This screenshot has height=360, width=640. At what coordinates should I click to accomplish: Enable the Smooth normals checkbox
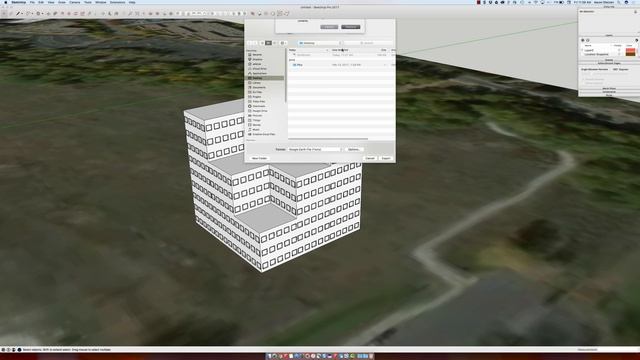coord(583,79)
